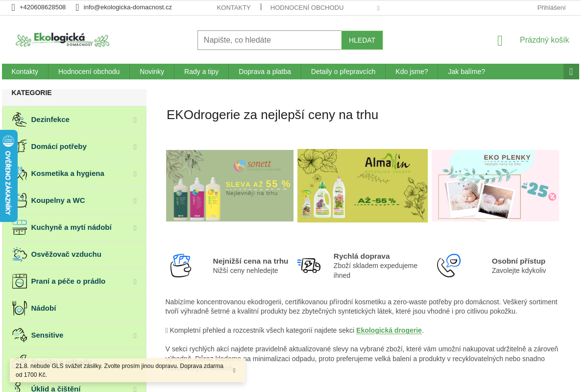Open Kontakty in the green menu
This screenshot has width=588, height=392.
coord(25,72)
